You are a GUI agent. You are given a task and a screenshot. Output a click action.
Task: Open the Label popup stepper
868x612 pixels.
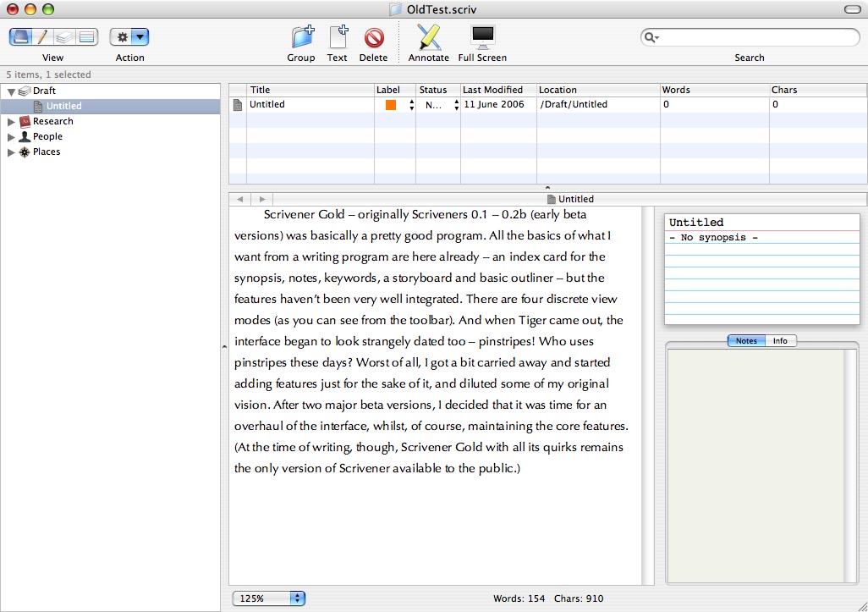click(411, 105)
